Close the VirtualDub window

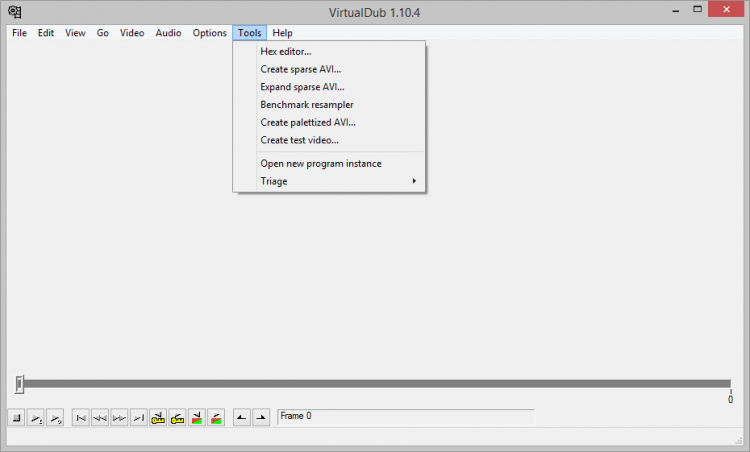tap(726, 10)
